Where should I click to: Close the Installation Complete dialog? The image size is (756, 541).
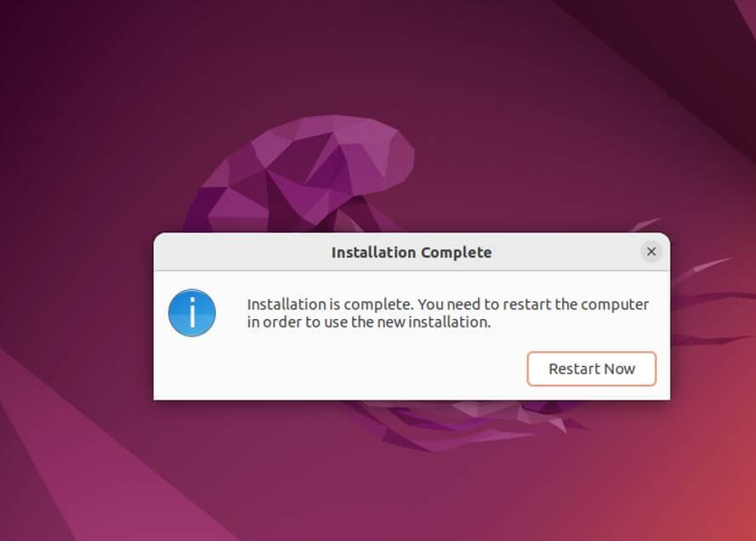[651, 252]
